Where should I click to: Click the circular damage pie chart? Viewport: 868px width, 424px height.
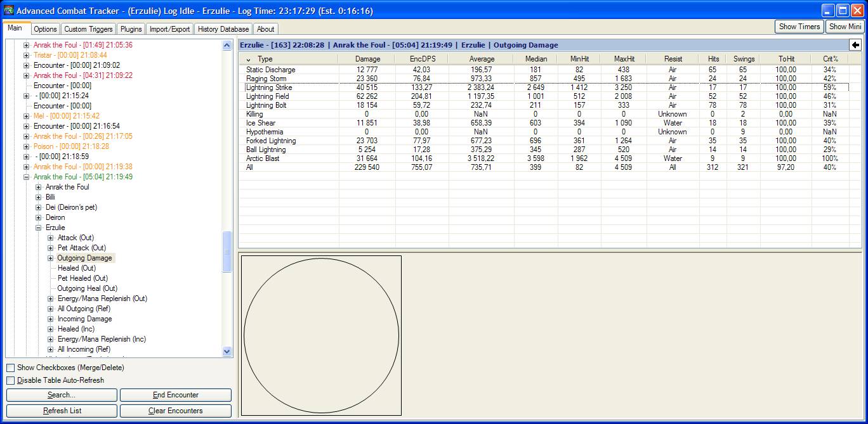[x=321, y=335]
